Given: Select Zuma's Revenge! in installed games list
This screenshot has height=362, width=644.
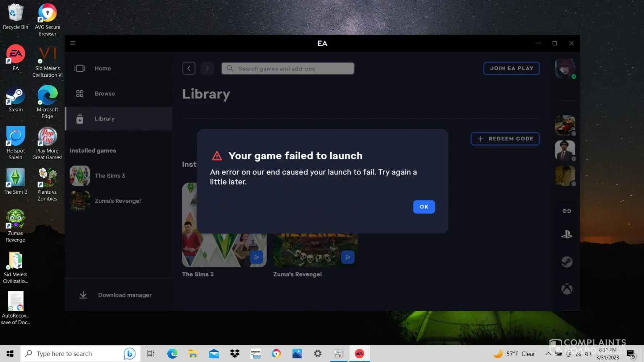Looking at the screenshot, I should pos(117,201).
